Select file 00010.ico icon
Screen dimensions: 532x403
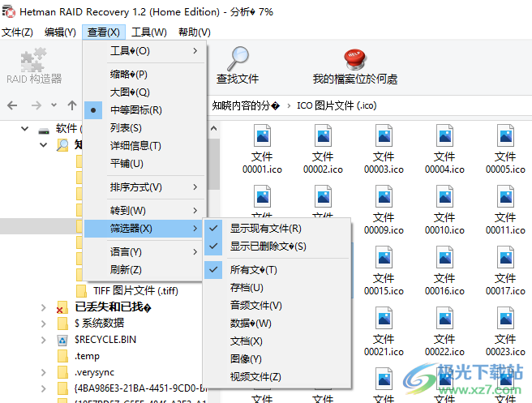[x=444, y=196]
